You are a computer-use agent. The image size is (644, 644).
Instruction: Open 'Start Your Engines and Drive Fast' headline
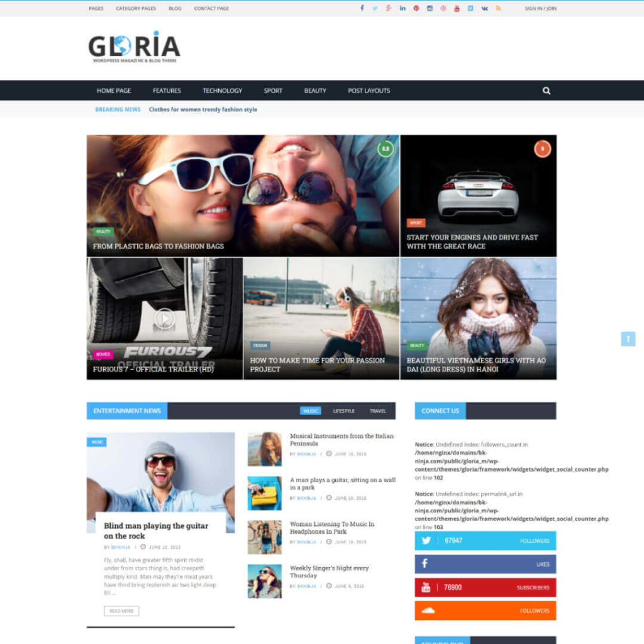point(472,242)
